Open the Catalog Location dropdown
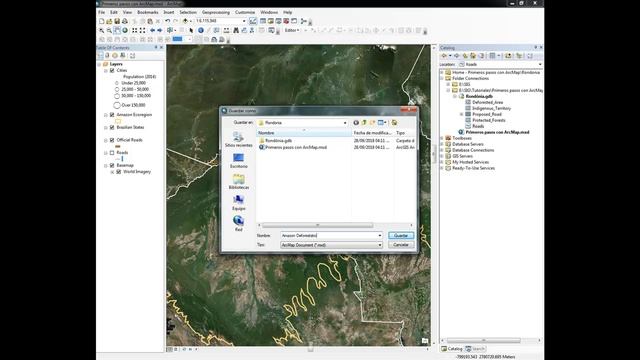 [x=540, y=64]
